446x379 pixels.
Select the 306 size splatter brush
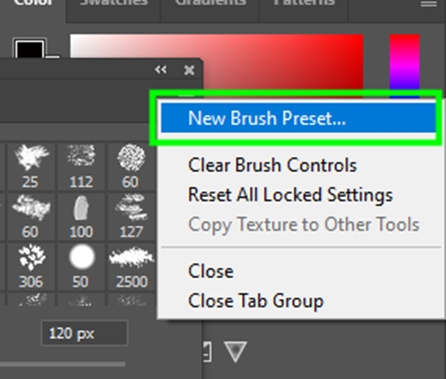point(31,266)
